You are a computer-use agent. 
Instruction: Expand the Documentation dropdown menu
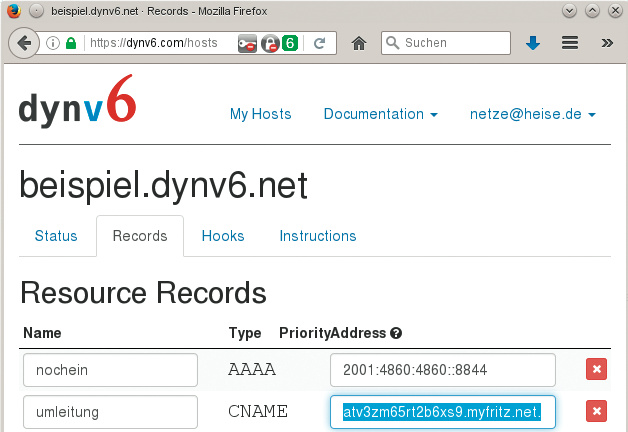point(380,114)
